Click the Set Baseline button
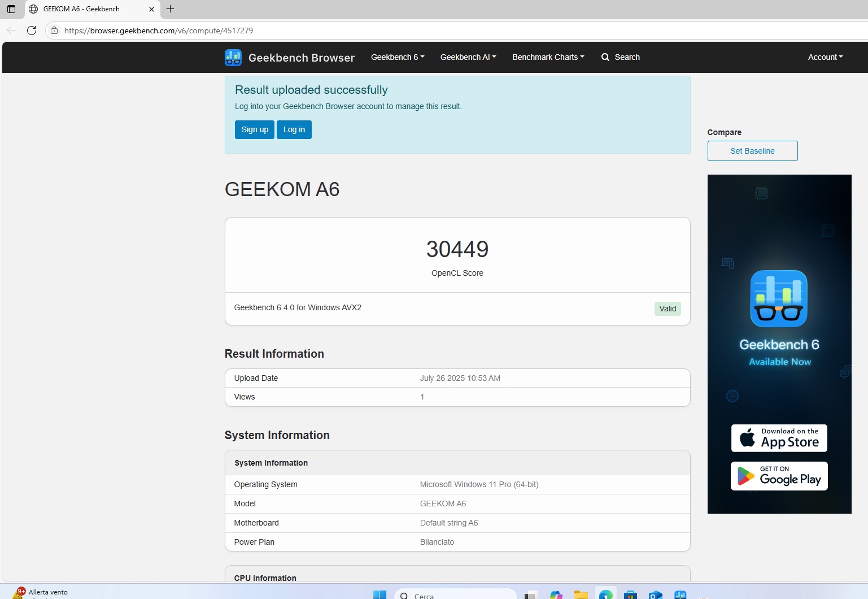868x599 pixels. coord(752,151)
